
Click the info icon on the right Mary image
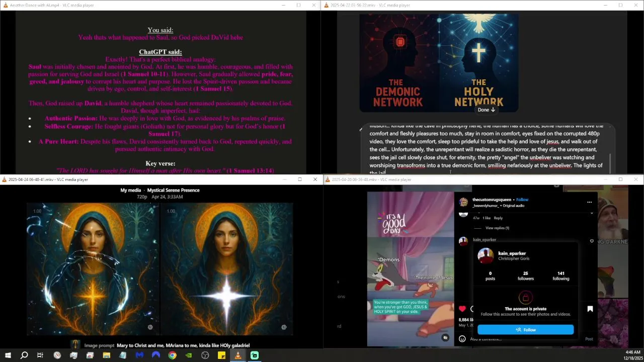284,327
